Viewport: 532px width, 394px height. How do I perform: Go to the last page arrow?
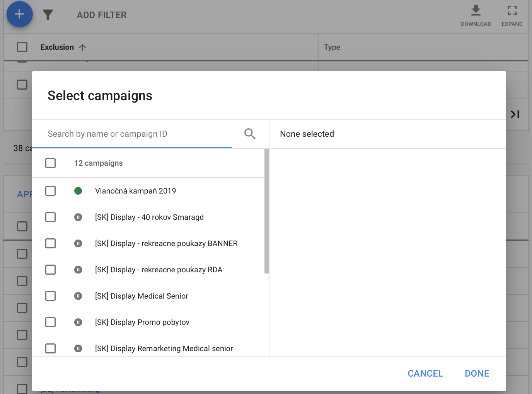point(515,114)
